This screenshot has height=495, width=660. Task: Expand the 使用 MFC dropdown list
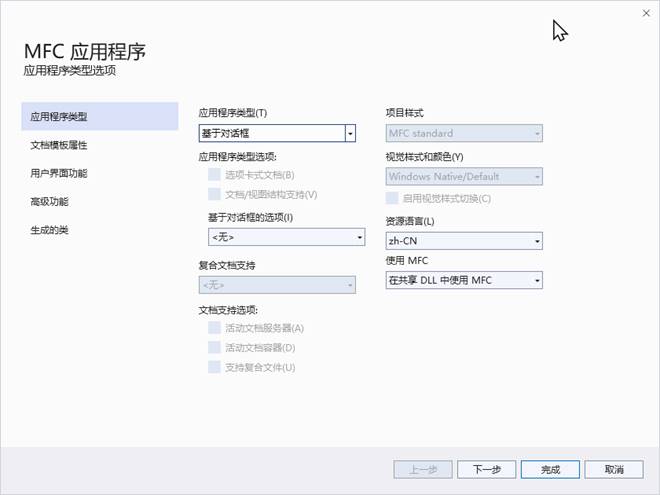click(x=537, y=281)
